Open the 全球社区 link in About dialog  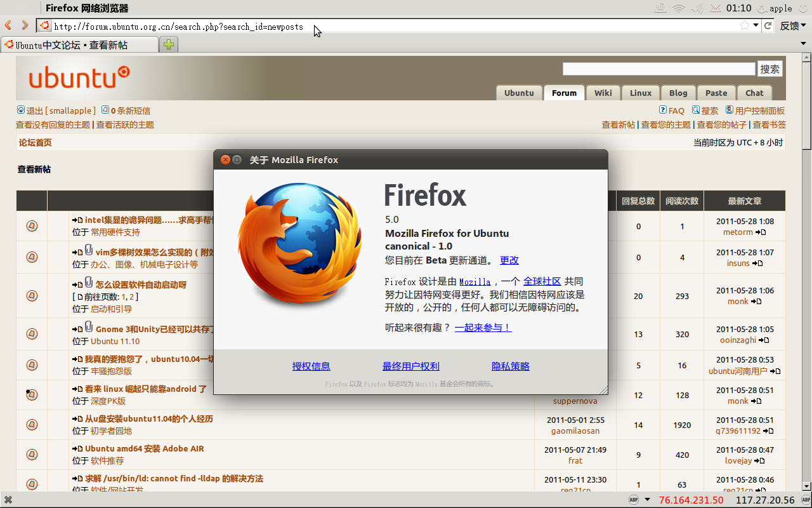542,281
